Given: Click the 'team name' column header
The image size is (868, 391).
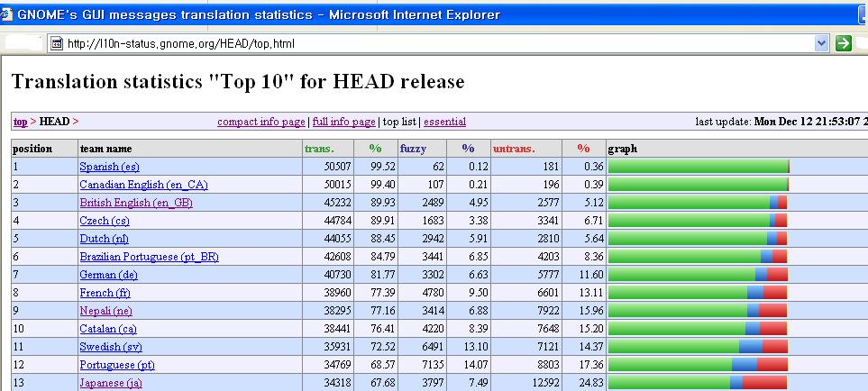Looking at the screenshot, I should click(x=105, y=149).
